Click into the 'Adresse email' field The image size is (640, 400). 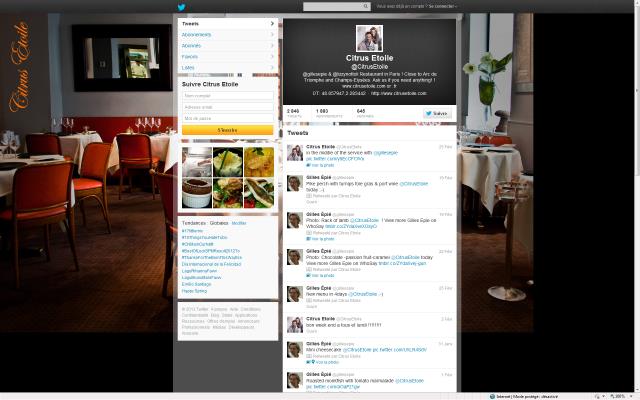tap(228, 107)
